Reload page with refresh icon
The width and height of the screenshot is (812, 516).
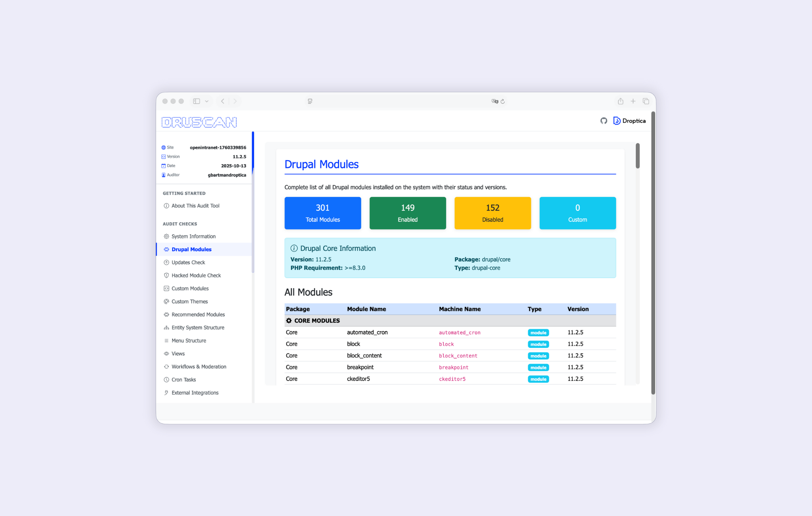click(x=503, y=102)
